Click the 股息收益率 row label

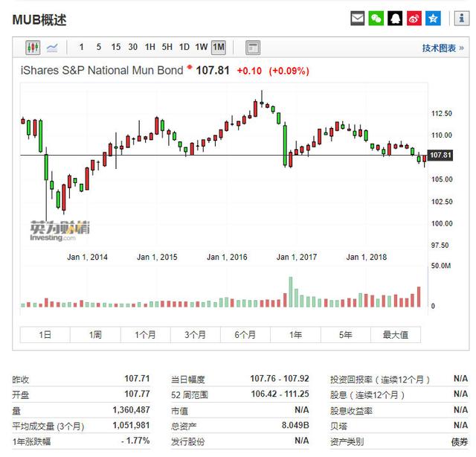pos(351,411)
